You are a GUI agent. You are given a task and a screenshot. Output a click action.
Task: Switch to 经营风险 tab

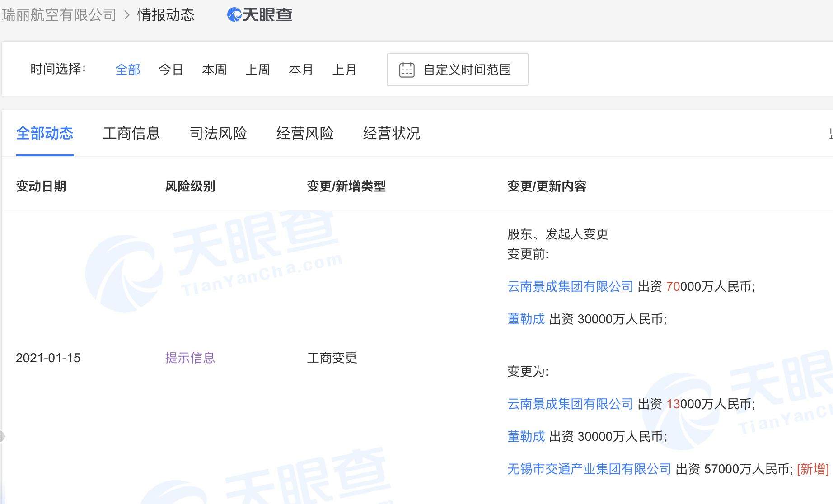(x=305, y=133)
